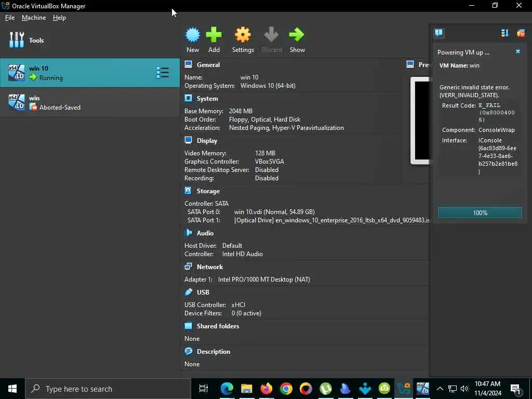Click the Remote Desktop Server Disabled value
This screenshot has height=399, width=532.
click(x=267, y=170)
